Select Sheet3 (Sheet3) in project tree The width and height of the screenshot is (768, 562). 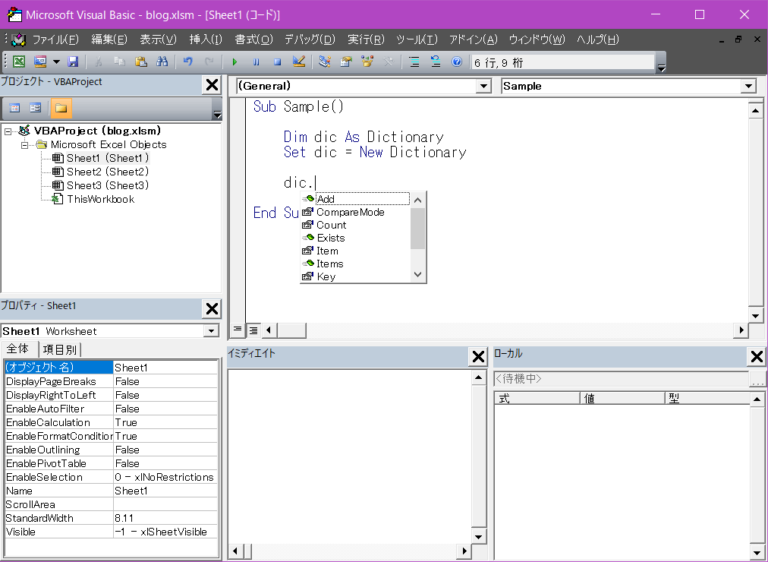(108, 186)
